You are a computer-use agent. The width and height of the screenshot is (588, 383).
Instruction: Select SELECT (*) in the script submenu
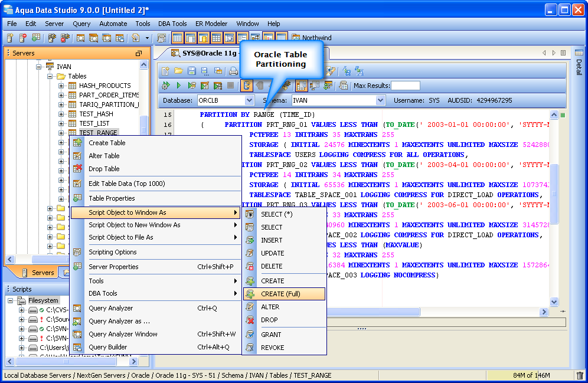tap(284, 214)
